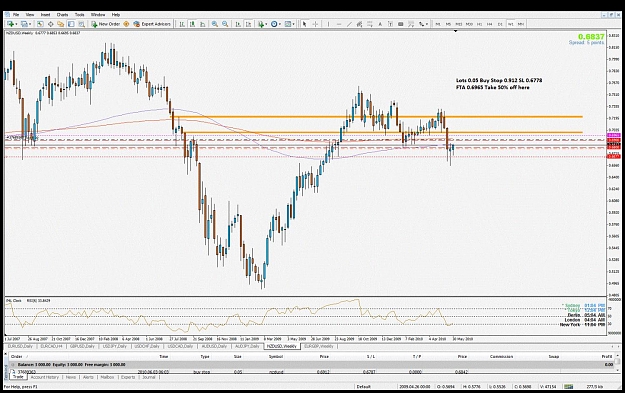Screen dimensions: 625x393
Task: Open the Alerts terminal tab
Action: [88, 377]
